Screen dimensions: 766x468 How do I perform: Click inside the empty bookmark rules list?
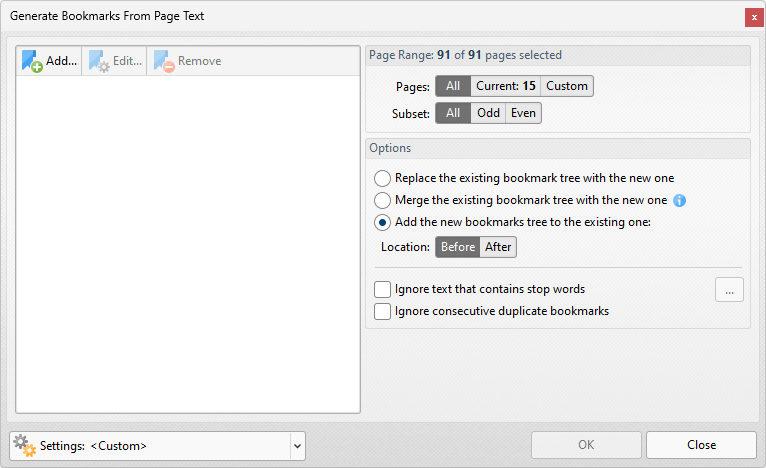[188, 244]
